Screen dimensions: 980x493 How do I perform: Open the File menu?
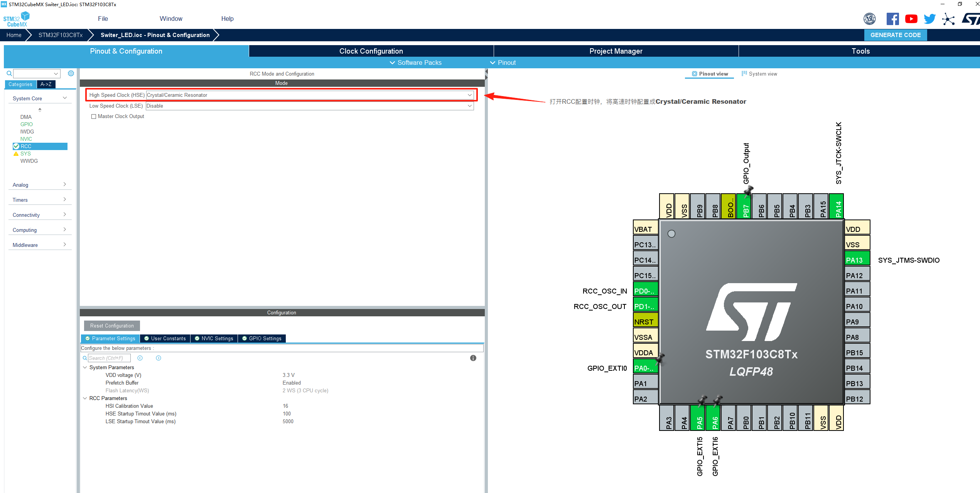point(103,19)
